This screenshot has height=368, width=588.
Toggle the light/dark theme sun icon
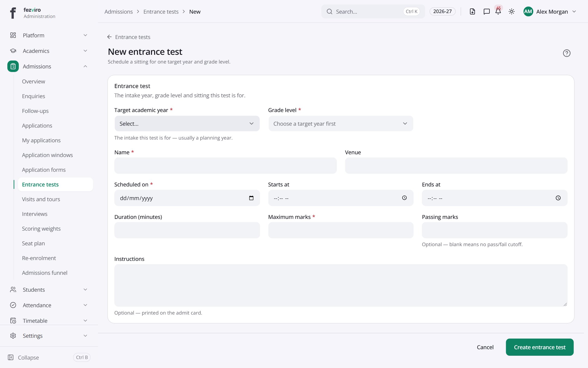coord(512,11)
